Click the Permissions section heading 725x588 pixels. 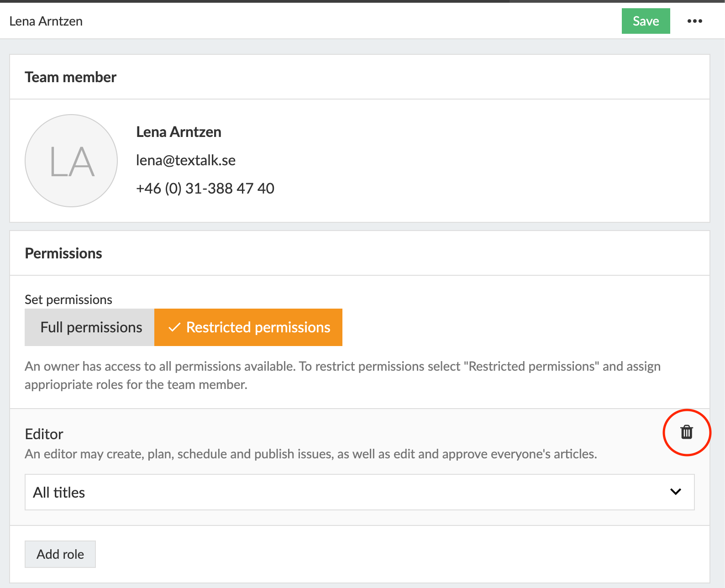coord(63,253)
